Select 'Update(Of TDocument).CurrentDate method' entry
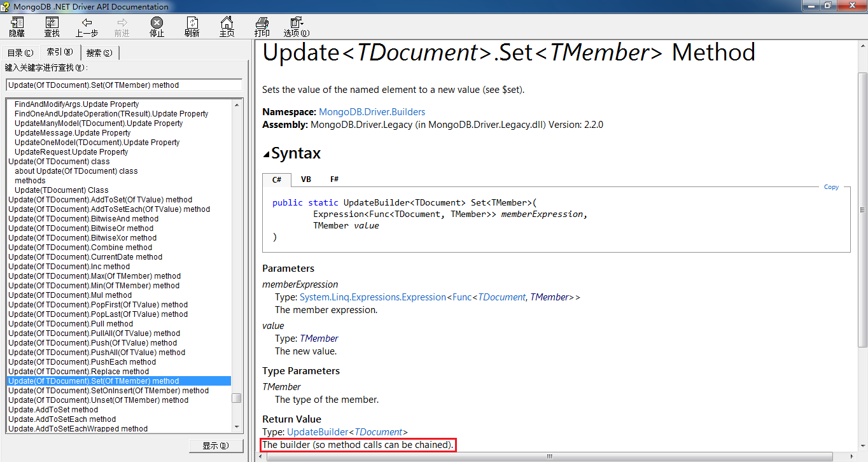This screenshot has width=868, height=462. click(x=85, y=257)
